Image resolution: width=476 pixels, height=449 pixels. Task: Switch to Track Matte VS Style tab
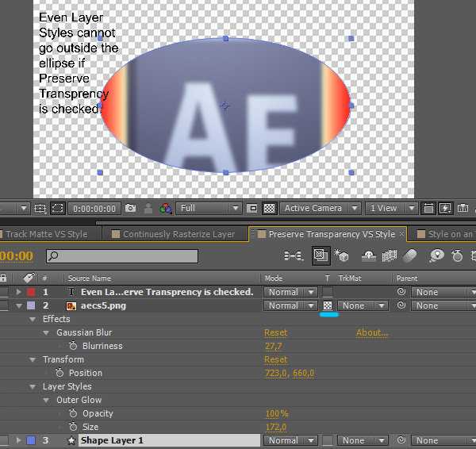pos(46,234)
